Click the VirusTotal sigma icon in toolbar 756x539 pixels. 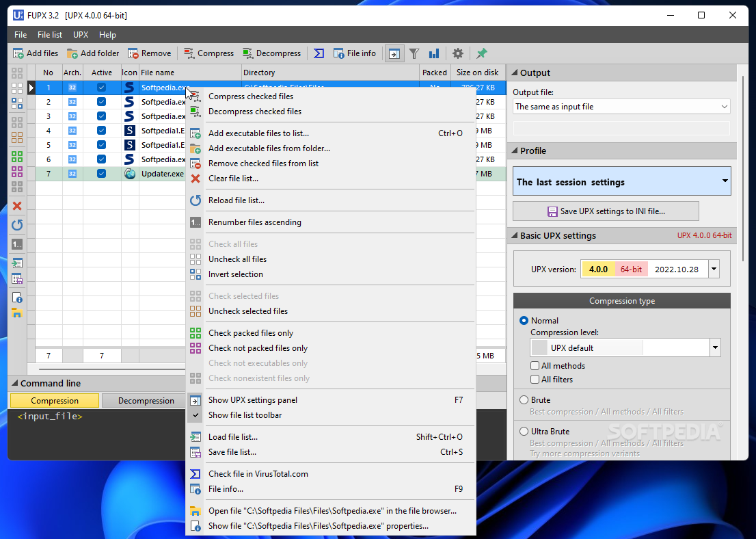pyautogui.click(x=319, y=53)
